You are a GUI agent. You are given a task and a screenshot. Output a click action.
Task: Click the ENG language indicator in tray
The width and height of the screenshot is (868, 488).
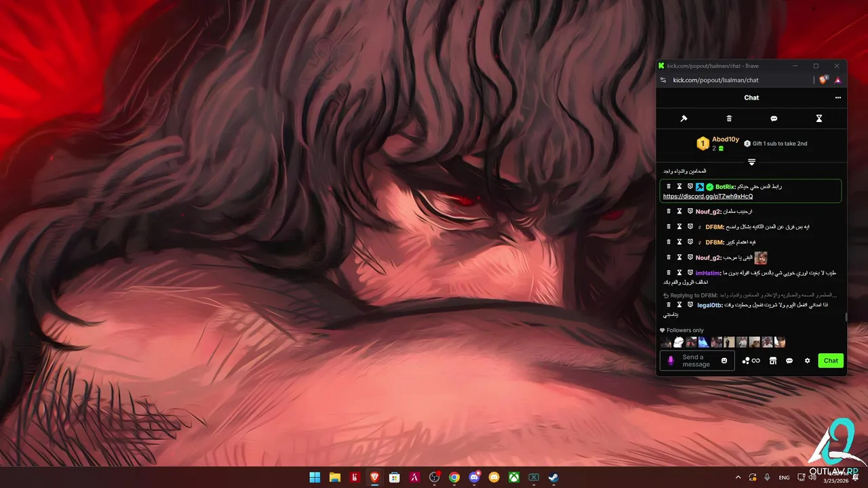point(784,477)
